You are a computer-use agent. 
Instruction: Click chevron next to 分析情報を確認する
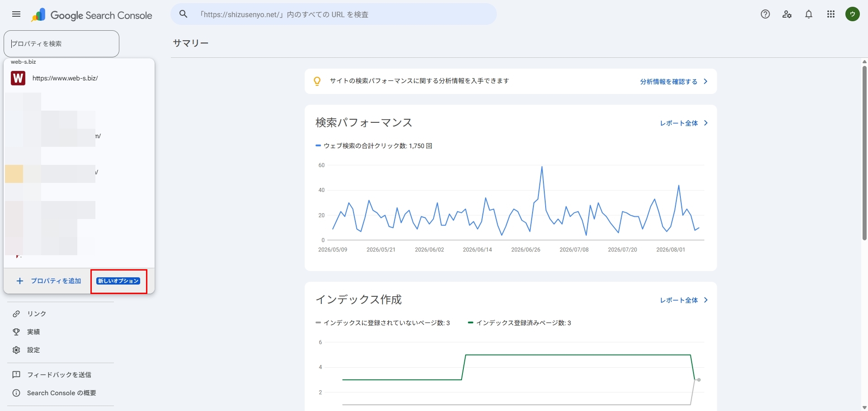pos(706,82)
